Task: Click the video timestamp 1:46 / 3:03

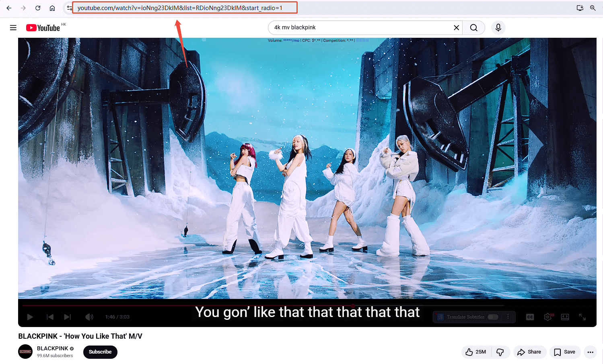Action: 117,317
